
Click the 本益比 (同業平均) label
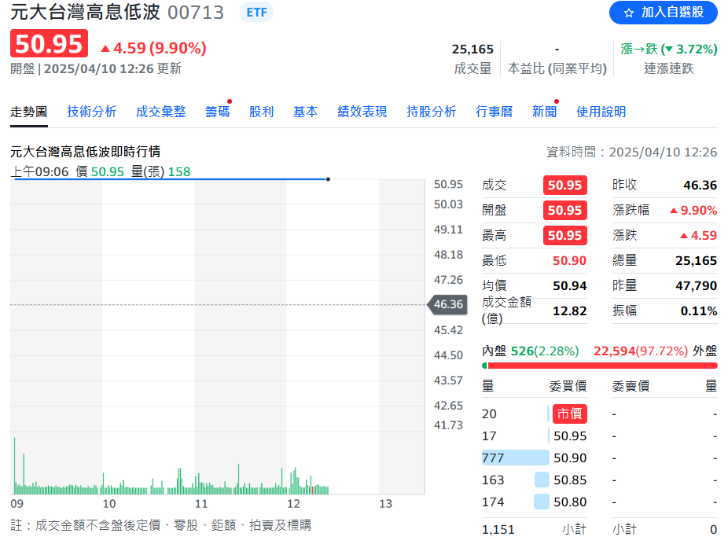(x=557, y=69)
